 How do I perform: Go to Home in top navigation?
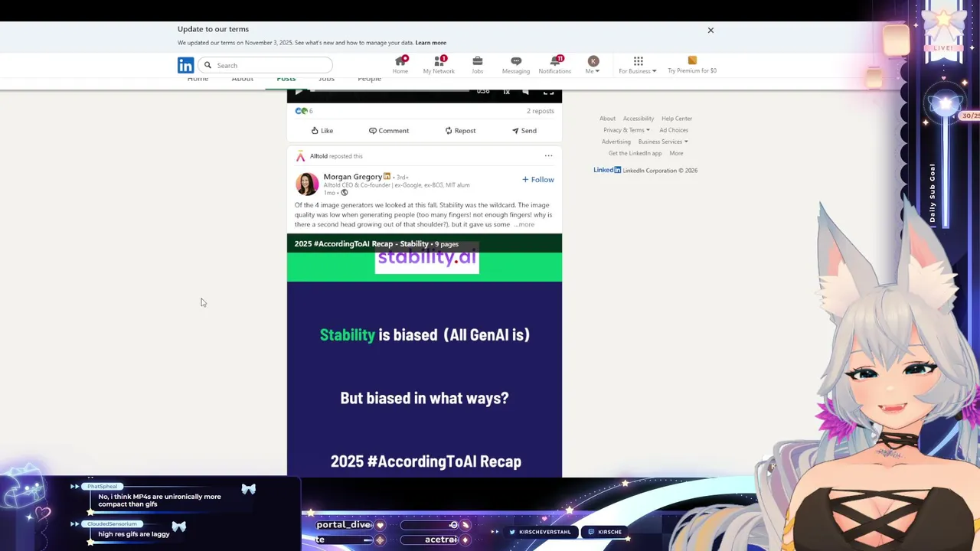tap(400, 65)
